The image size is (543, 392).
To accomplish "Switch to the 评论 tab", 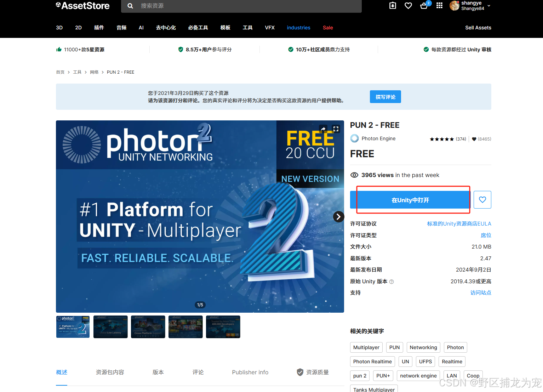I will (198, 372).
